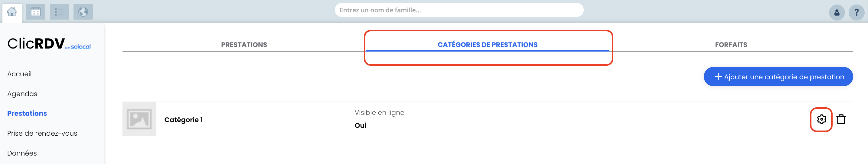Click the Catégorie 1 image placeholder
Image resolution: width=868 pixels, height=164 pixels.
(x=139, y=119)
